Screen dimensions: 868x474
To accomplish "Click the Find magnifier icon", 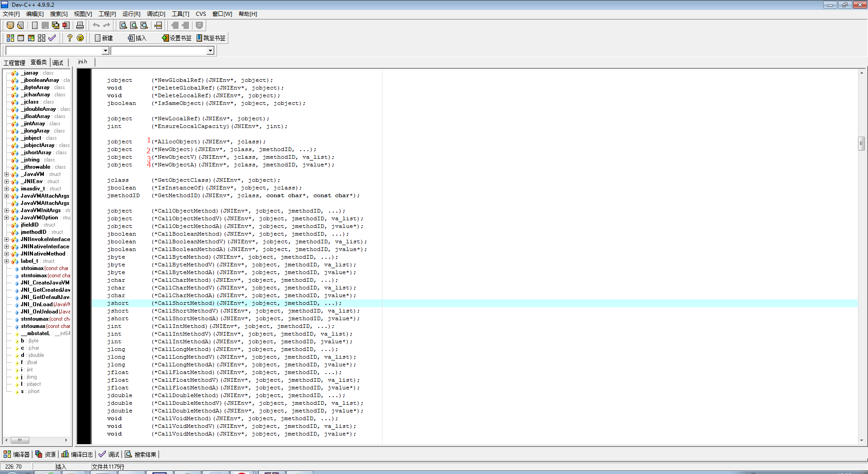I will tap(123, 25).
